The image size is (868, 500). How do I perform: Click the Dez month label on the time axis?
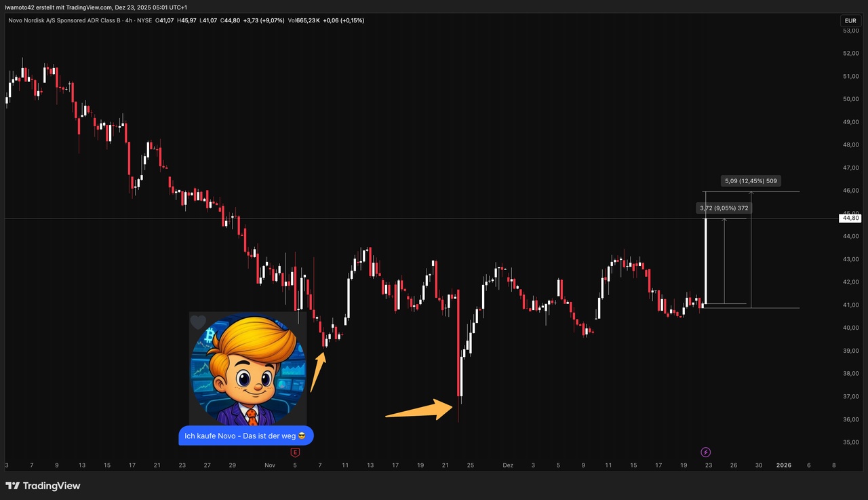coord(508,465)
